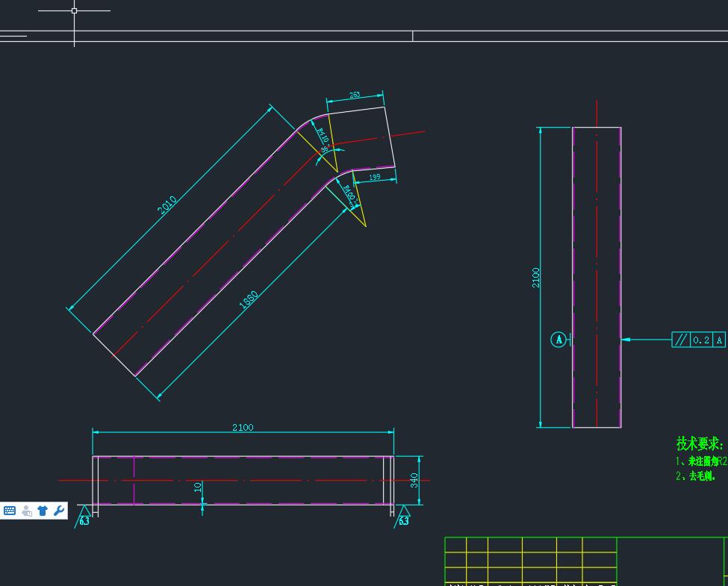This screenshot has width=728, height=586.
Task: Click the gray user icon on the toolbar
Action: click(x=27, y=511)
